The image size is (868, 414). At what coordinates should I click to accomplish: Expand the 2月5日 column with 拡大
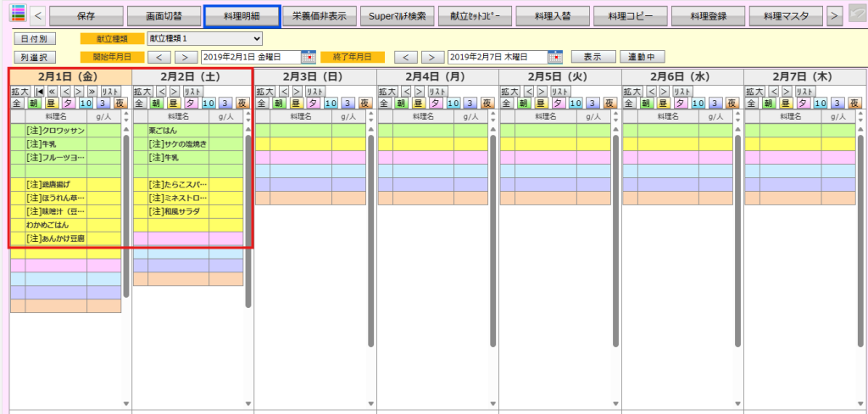(509, 91)
